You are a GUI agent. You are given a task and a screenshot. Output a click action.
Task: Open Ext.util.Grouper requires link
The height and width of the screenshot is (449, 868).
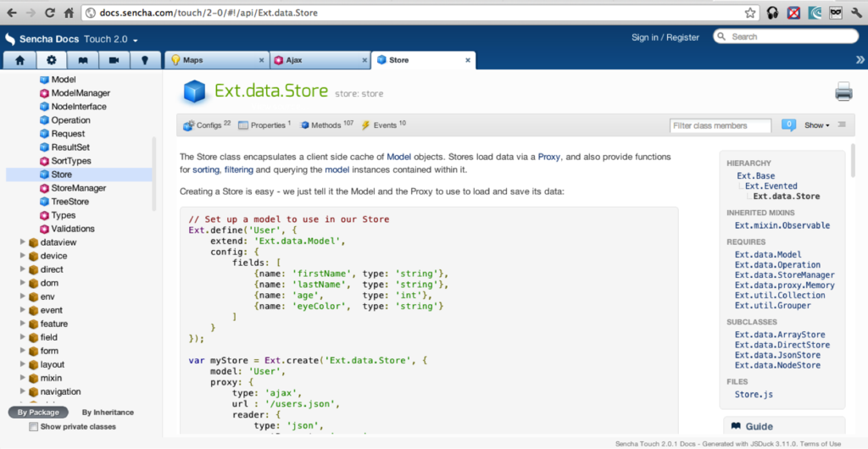coord(773,305)
